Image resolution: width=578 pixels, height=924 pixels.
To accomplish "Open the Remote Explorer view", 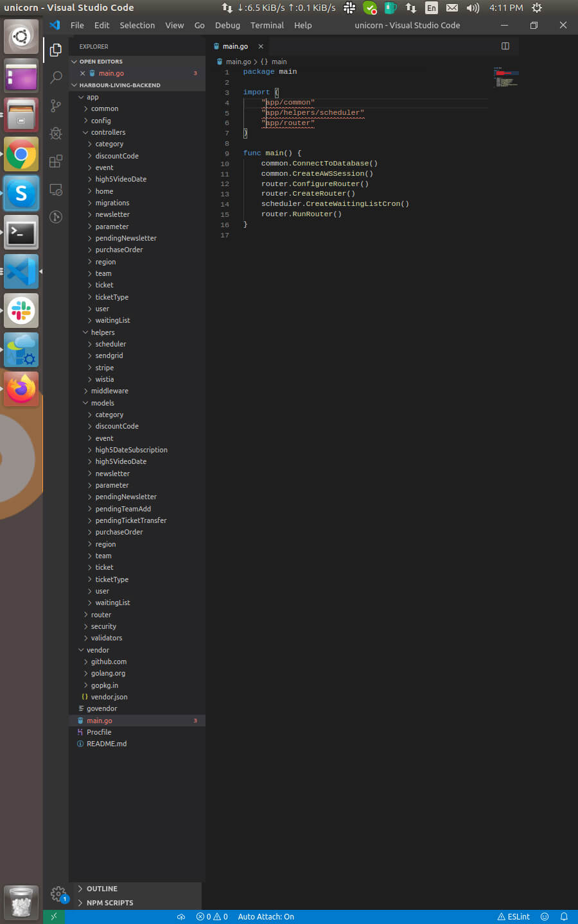I will tap(56, 190).
